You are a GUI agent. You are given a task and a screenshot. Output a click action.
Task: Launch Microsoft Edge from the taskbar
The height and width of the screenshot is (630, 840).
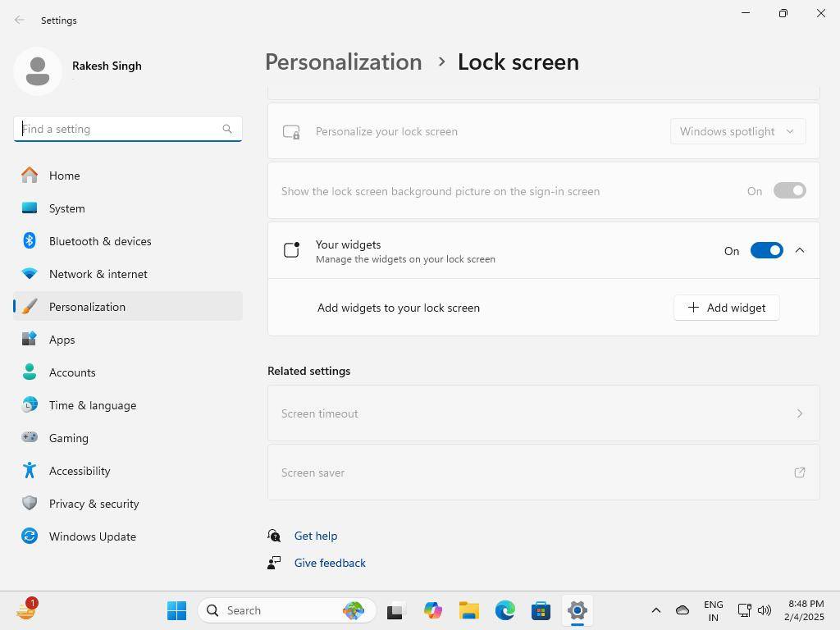tap(504, 610)
